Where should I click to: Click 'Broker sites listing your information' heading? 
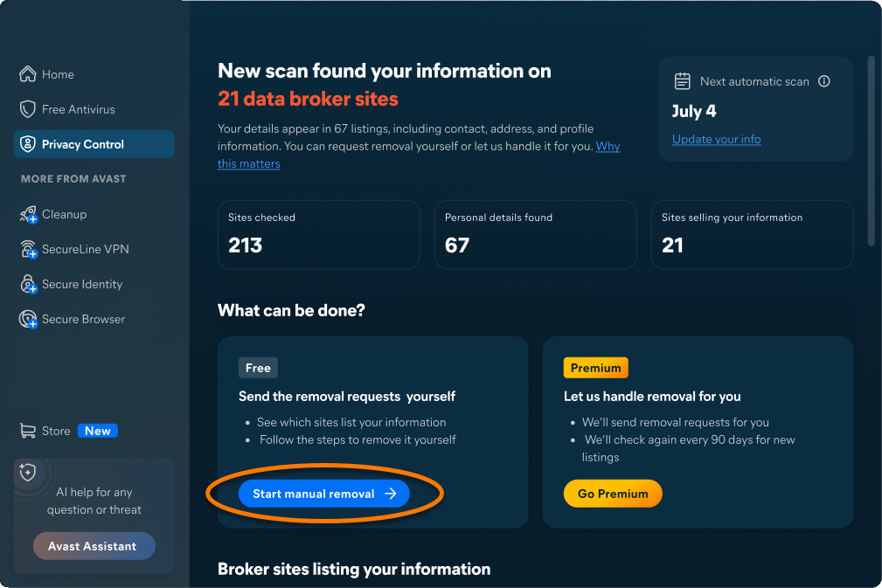(354, 569)
